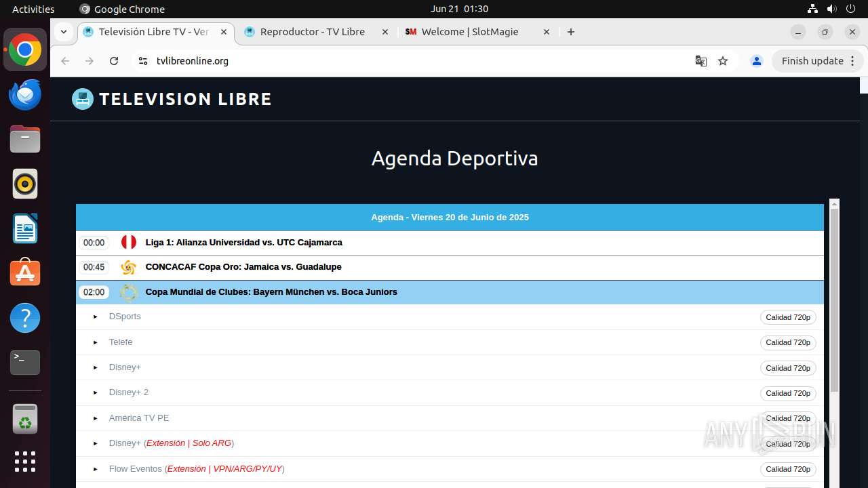The height and width of the screenshot is (488, 868).
Task: Click the page vertical scrollbar thumb
Action: [863, 85]
